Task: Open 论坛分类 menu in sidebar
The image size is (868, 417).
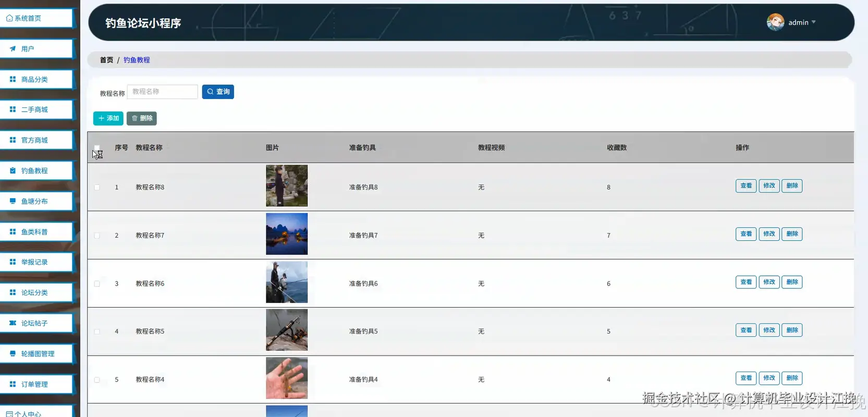Action: [x=36, y=292]
